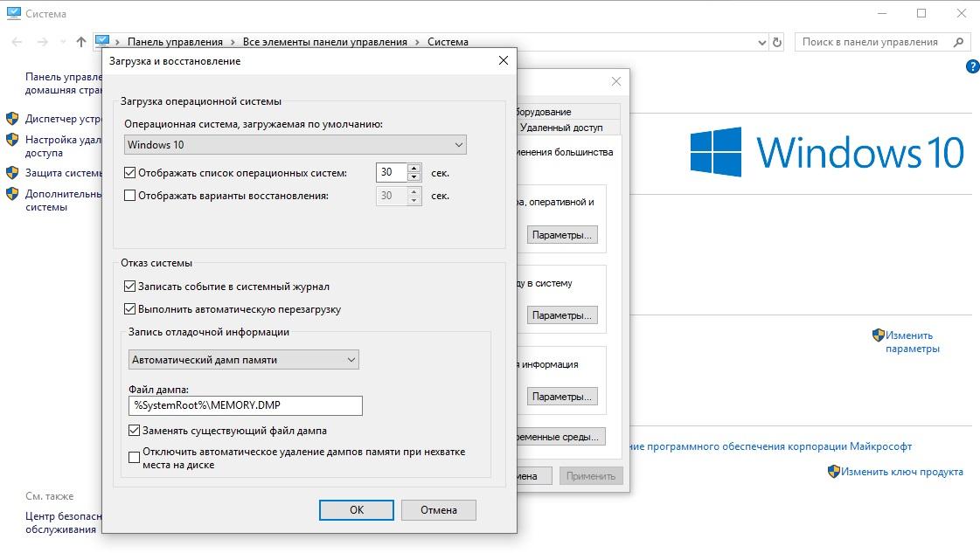Click the System window title icon
This screenshot has width=980, height=553.
coord(14,13)
